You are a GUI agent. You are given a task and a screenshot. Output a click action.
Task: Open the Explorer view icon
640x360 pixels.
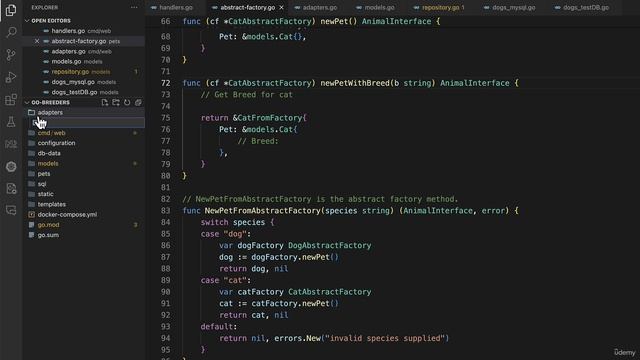[x=11, y=10]
